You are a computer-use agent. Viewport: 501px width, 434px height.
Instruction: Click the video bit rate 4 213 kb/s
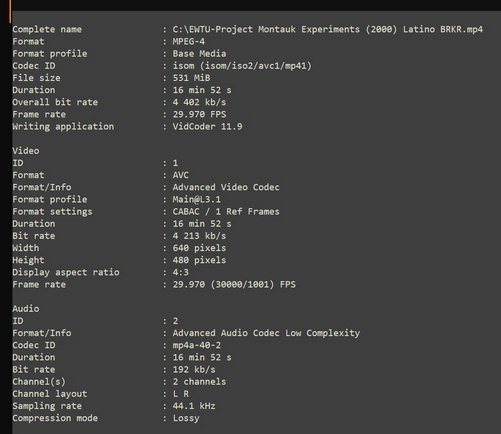point(199,236)
